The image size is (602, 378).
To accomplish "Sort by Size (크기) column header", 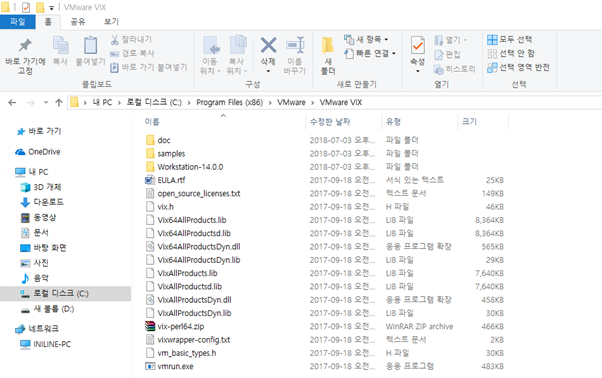I will point(469,122).
